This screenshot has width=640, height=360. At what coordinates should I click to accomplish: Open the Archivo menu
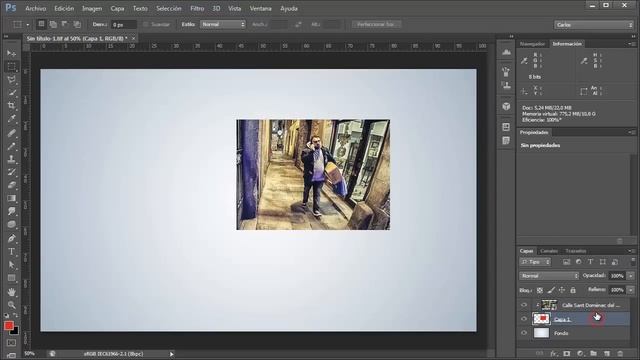[x=36, y=8]
